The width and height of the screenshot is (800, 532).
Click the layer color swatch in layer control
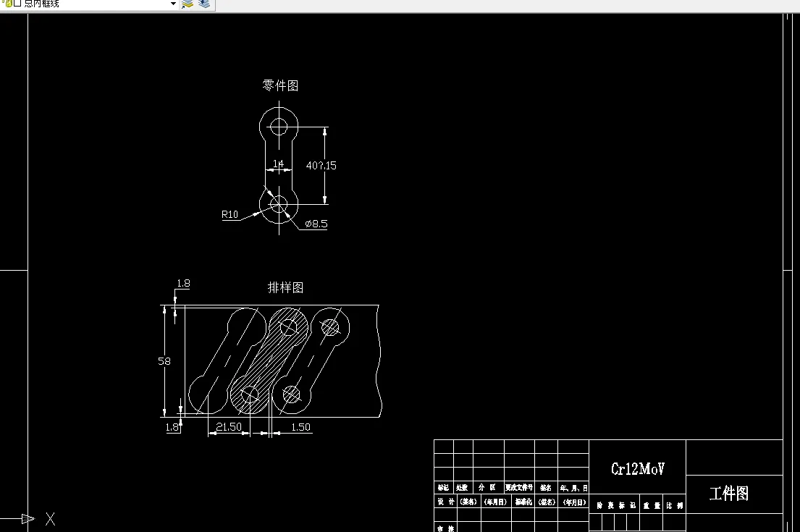click(17, 4)
